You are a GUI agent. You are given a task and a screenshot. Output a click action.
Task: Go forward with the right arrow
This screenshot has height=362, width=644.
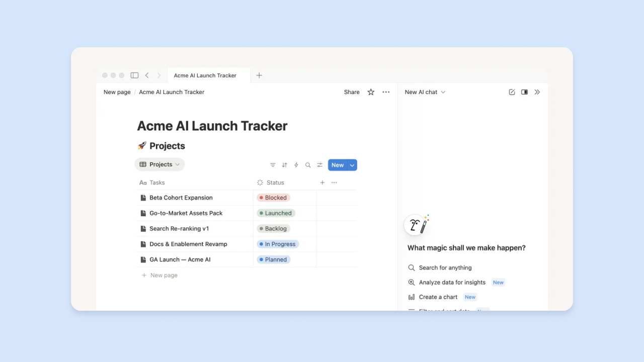coord(159,75)
